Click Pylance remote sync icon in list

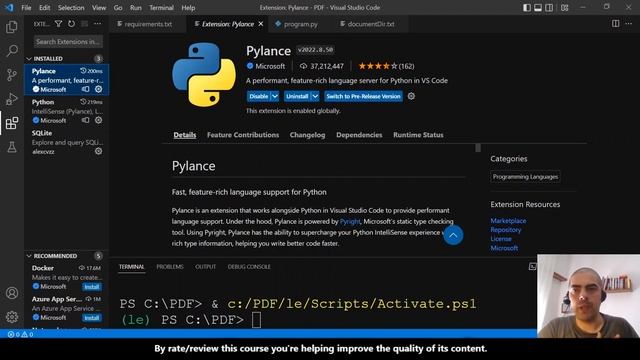85,89
